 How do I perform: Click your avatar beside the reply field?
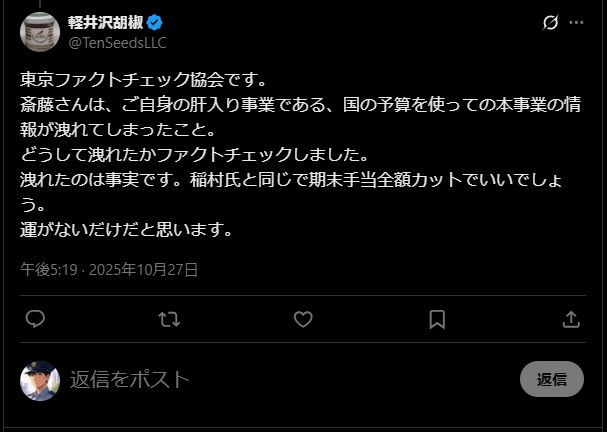40,380
